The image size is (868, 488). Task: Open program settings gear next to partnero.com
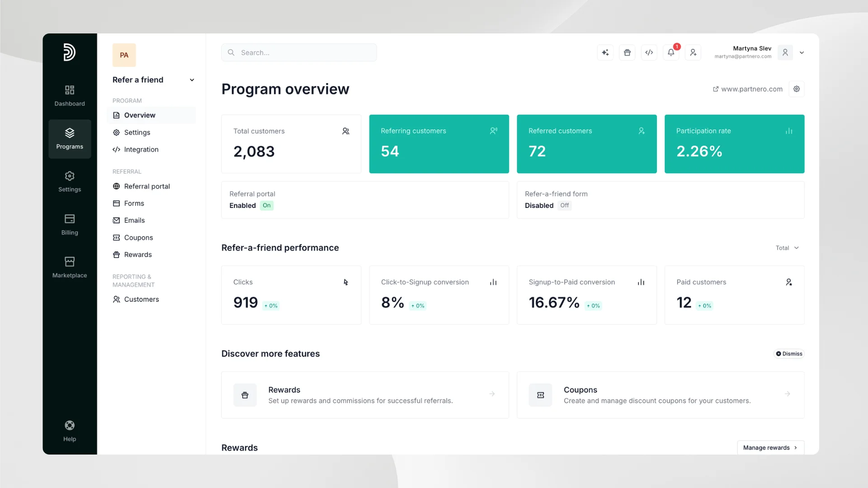797,89
